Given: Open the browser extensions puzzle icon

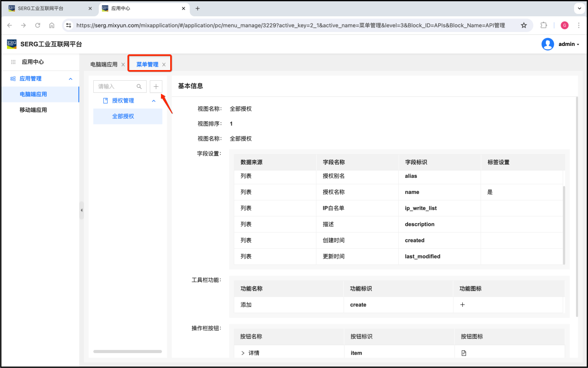Looking at the screenshot, I should click(543, 26).
